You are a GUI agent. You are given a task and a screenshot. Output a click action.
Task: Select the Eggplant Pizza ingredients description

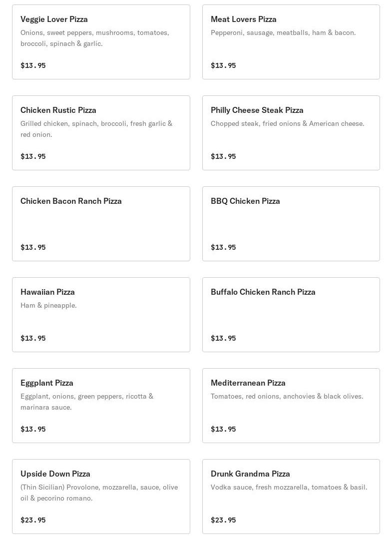87,402
